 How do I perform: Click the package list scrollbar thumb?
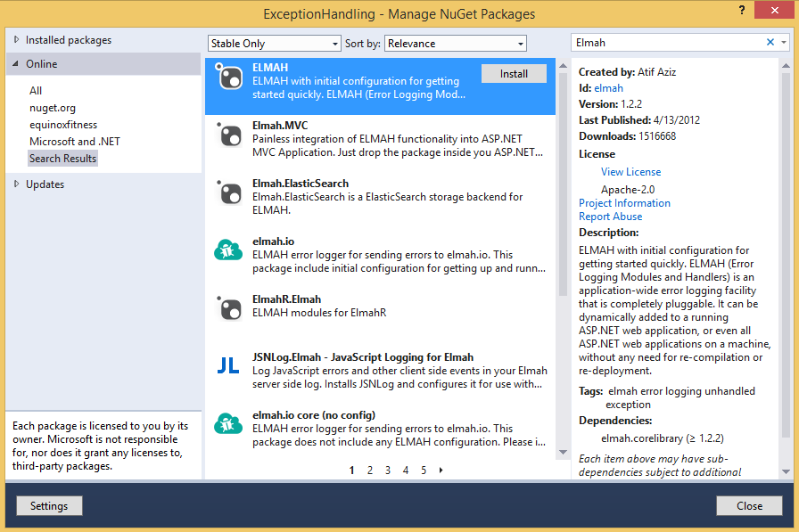click(563, 184)
